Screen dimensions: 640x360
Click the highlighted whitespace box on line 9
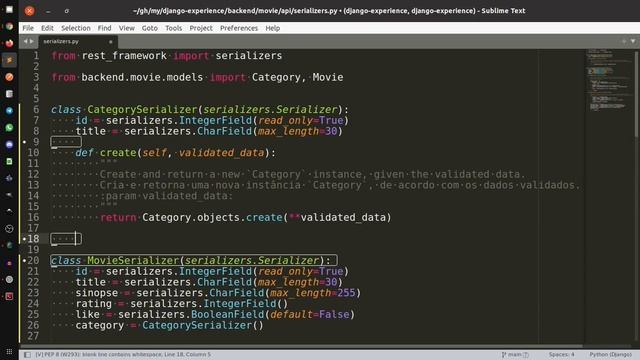pyautogui.click(x=66, y=142)
